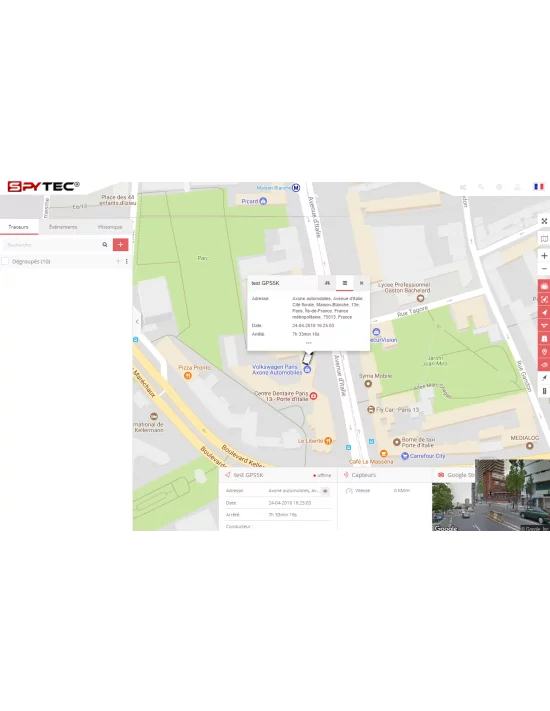
Task: Expand more details with popup ellipsis
Action: point(308,343)
